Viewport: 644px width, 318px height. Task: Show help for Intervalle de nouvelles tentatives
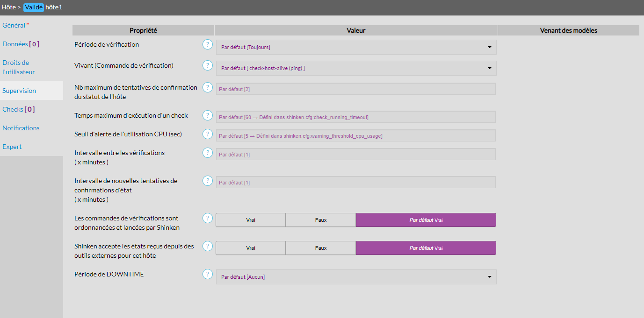207,181
